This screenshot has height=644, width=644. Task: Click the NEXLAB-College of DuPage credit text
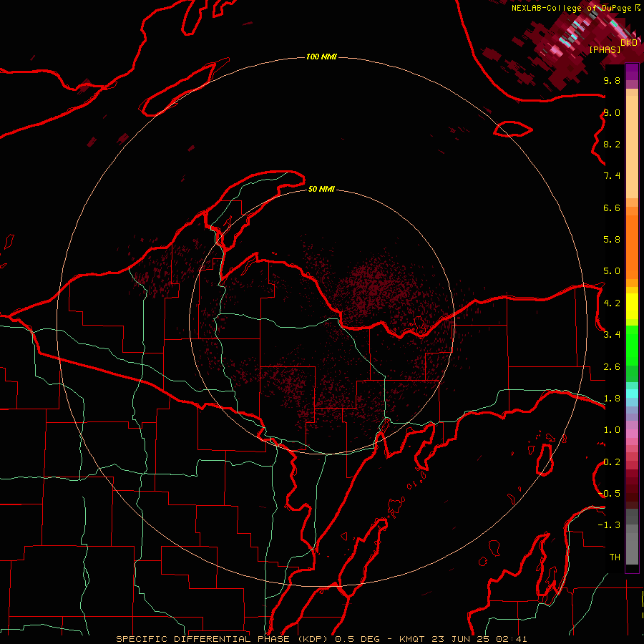click(x=572, y=8)
